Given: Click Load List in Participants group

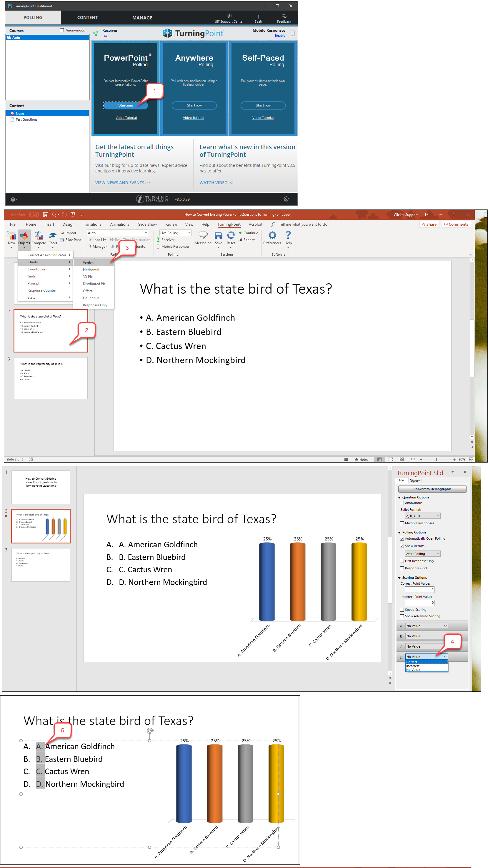Looking at the screenshot, I should [97, 240].
